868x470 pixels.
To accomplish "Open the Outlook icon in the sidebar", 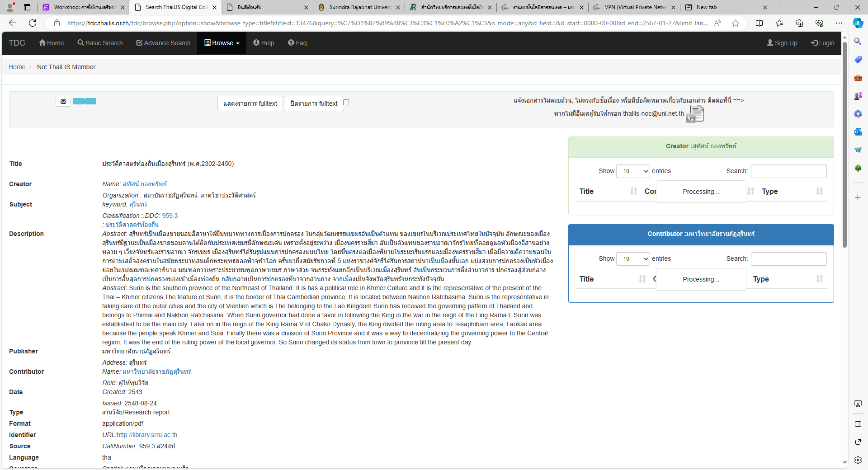I will [x=858, y=132].
